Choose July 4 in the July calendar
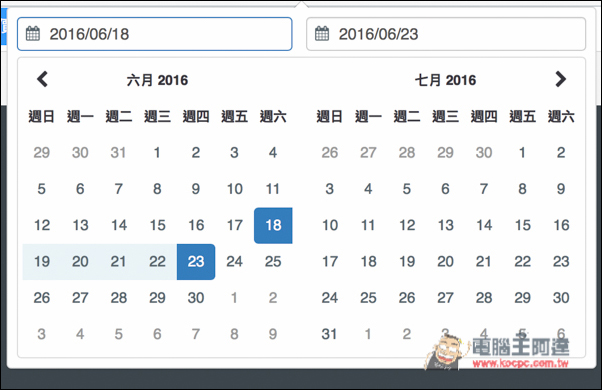The width and height of the screenshot is (602, 390). tap(368, 189)
